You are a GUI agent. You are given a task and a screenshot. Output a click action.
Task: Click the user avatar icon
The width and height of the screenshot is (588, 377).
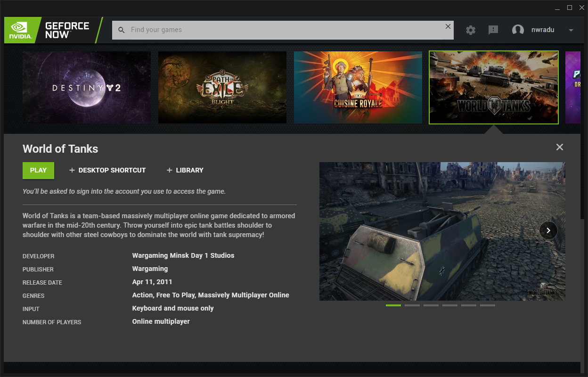[518, 30]
